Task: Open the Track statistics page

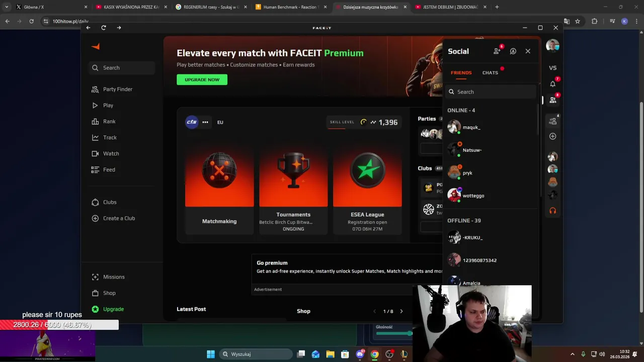Action: [104, 137]
